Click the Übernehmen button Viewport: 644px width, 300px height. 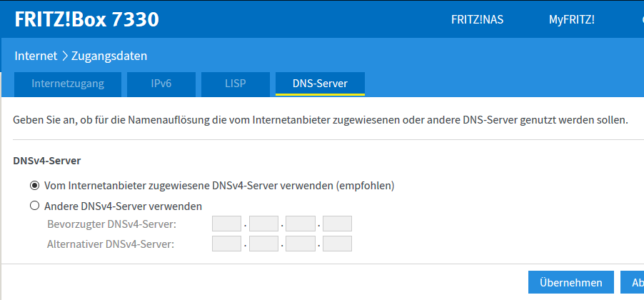click(571, 282)
